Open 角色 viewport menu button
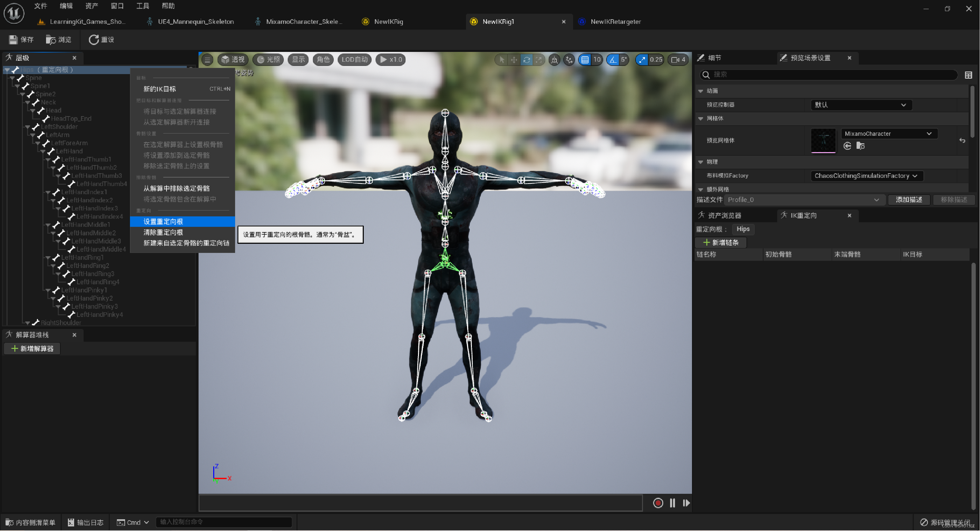 coord(323,60)
